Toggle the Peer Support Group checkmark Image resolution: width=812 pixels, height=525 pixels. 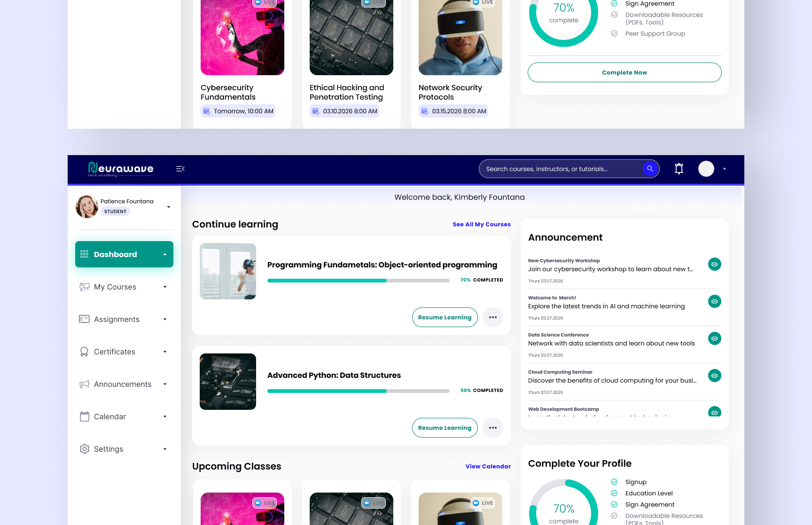[x=614, y=33]
